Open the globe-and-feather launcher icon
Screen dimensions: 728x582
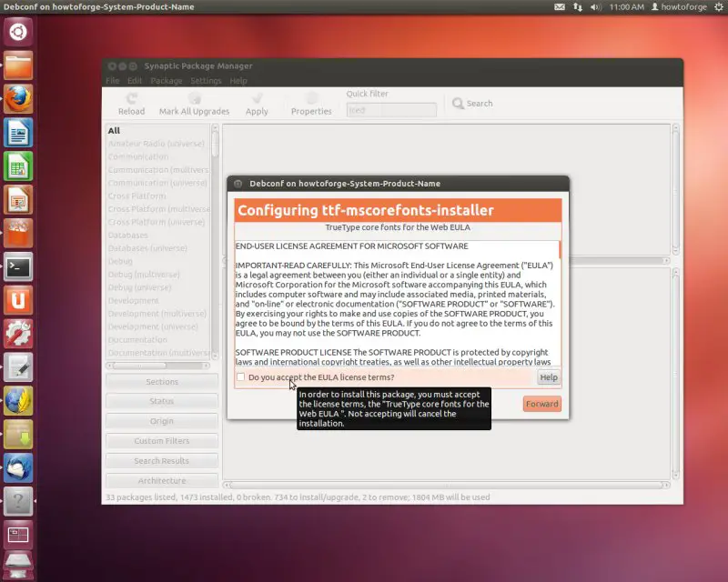[18, 400]
